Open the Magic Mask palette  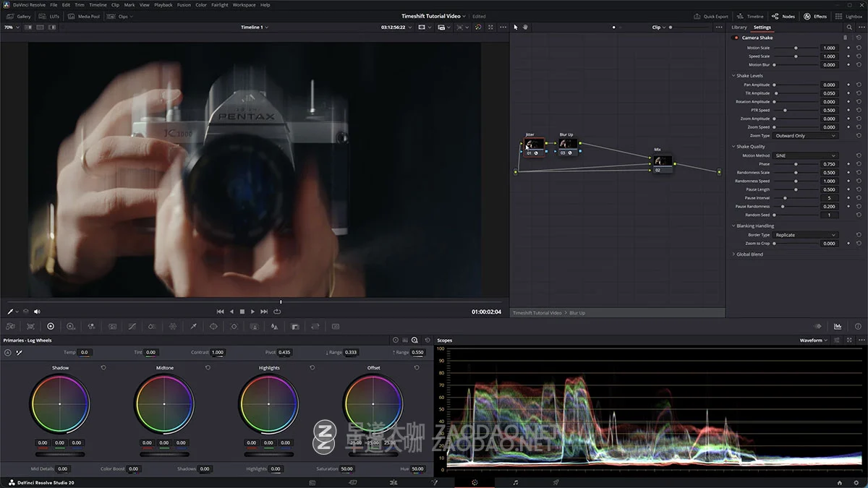click(x=254, y=326)
